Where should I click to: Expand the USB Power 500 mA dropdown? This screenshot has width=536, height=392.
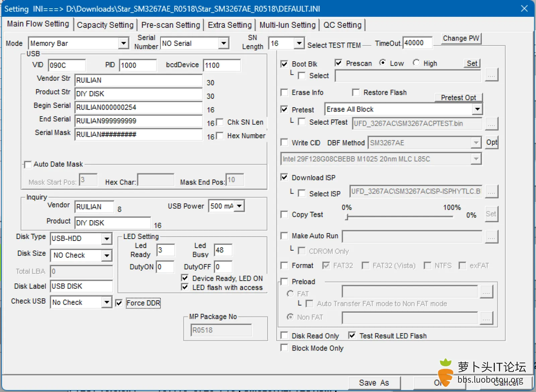(239, 206)
